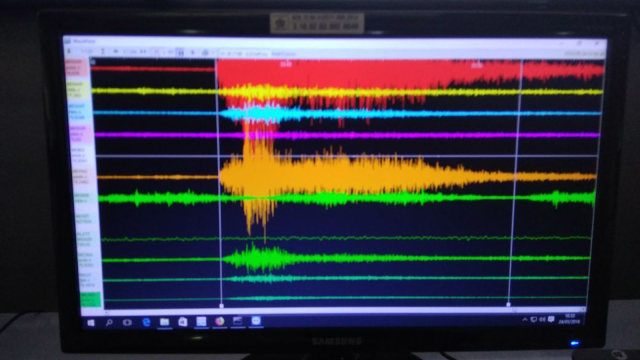Select the orange waveform's channel label

[x=82, y=177]
